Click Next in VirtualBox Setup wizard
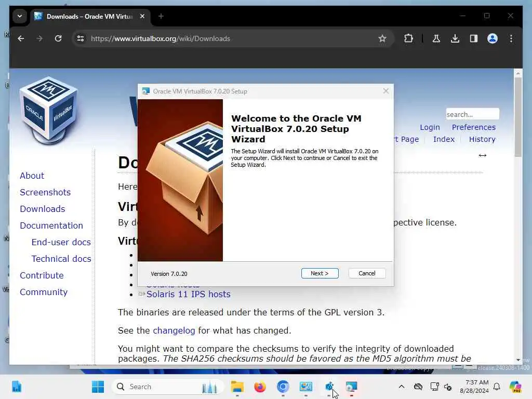532x399 pixels. click(320, 273)
